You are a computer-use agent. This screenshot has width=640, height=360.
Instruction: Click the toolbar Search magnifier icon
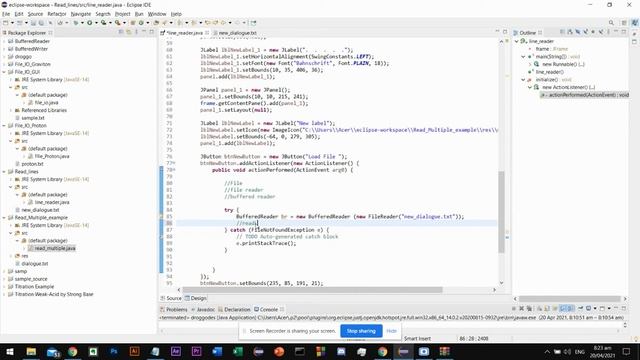(x=611, y=23)
